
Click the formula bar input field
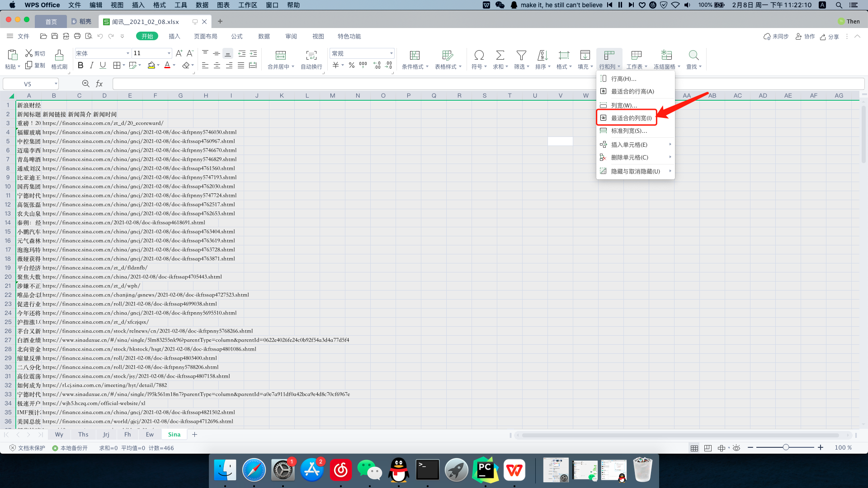click(488, 84)
